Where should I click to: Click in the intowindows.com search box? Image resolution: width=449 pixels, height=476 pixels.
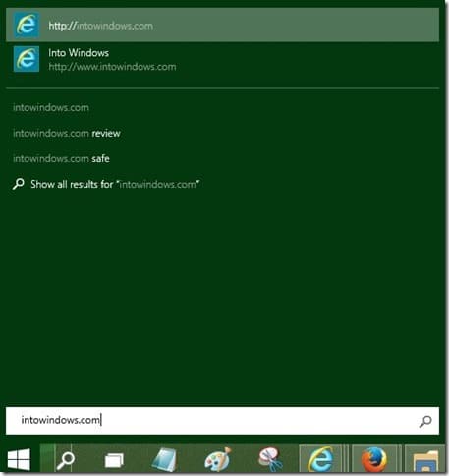222,421
